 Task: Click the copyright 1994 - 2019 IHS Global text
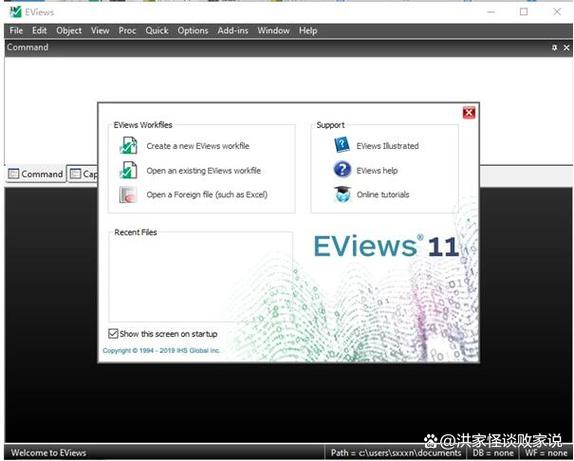[161, 350]
